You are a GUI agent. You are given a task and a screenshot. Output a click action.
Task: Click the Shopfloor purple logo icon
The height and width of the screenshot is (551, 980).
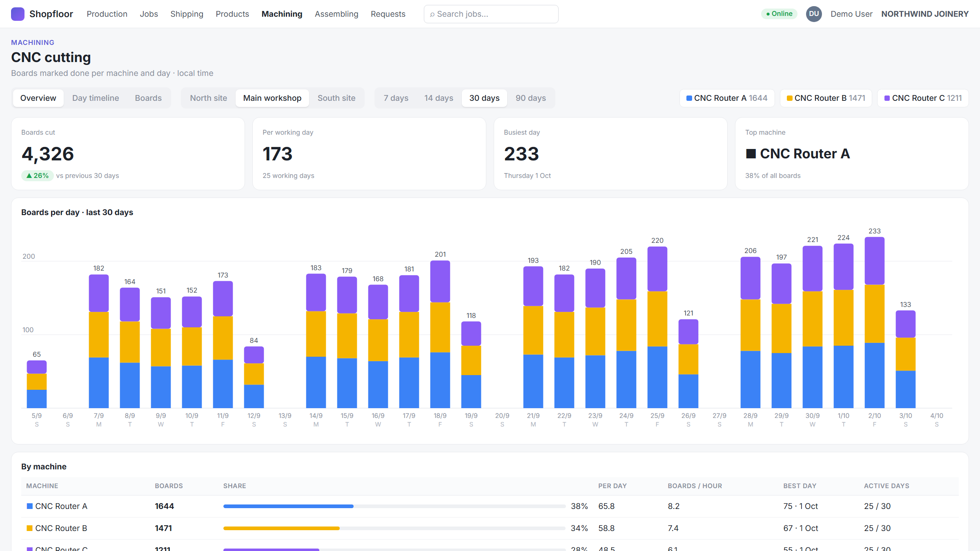pos(18,14)
